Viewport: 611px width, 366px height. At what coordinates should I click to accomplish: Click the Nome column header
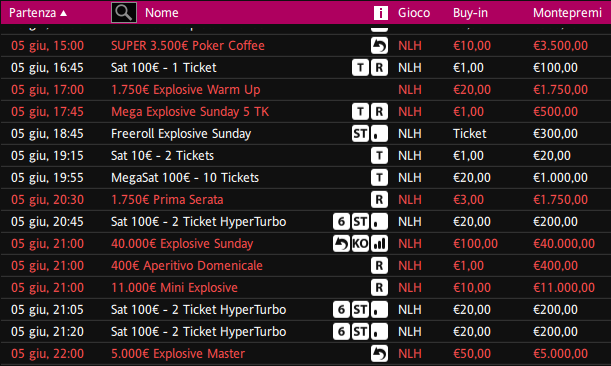tap(162, 13)
